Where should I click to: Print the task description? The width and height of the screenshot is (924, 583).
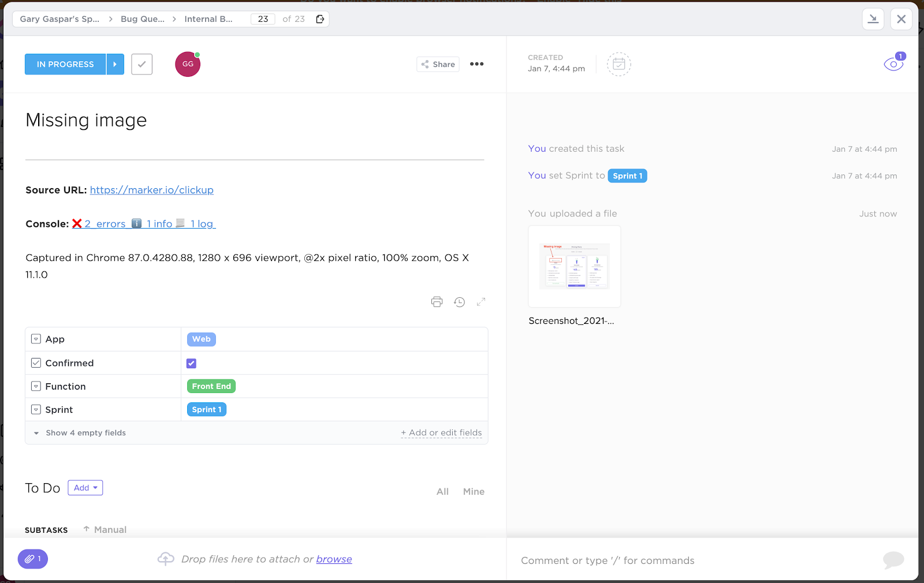point(437,301)
